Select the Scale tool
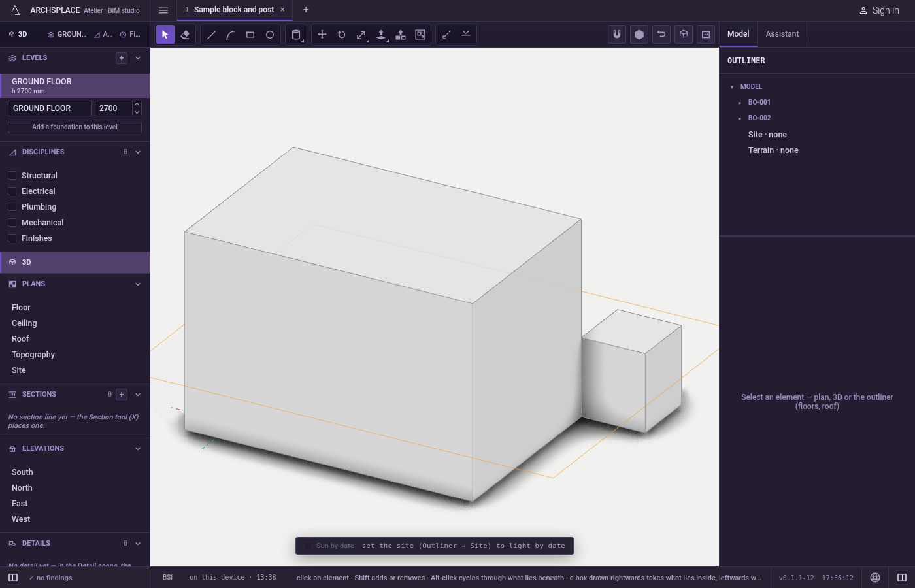This screenshot has width=915, height=588. (x=361, y=35)
